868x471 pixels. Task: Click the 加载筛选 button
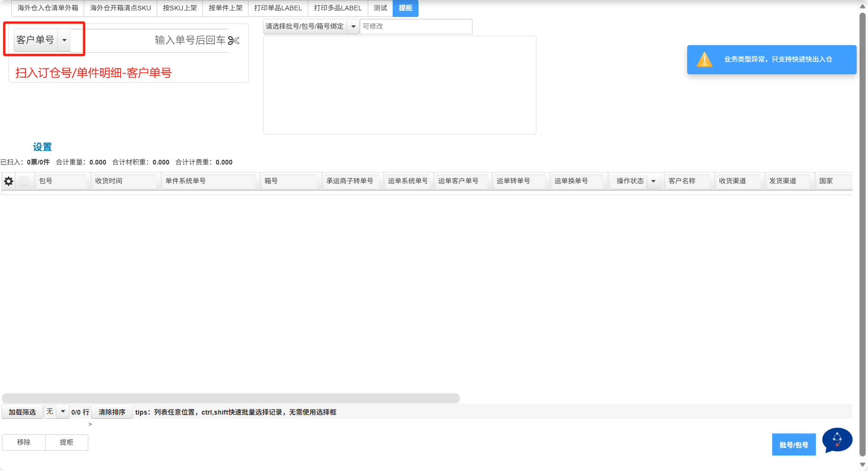coord(22,412)
